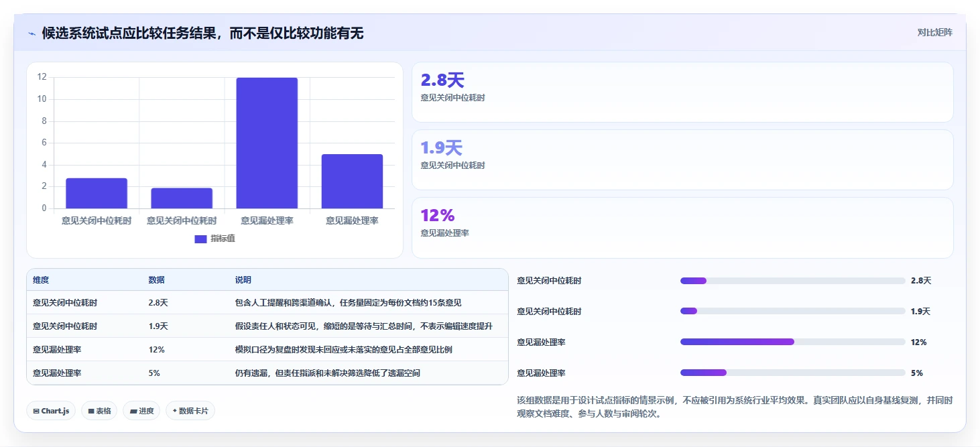980x447 pixels.
Task: Click the description starting 仍有遗漏
Action: click(327, 373)
